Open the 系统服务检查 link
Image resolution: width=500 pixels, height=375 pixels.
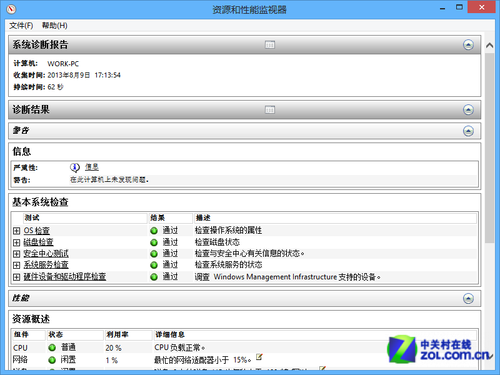pyautogui.click(x=46, y=265)
